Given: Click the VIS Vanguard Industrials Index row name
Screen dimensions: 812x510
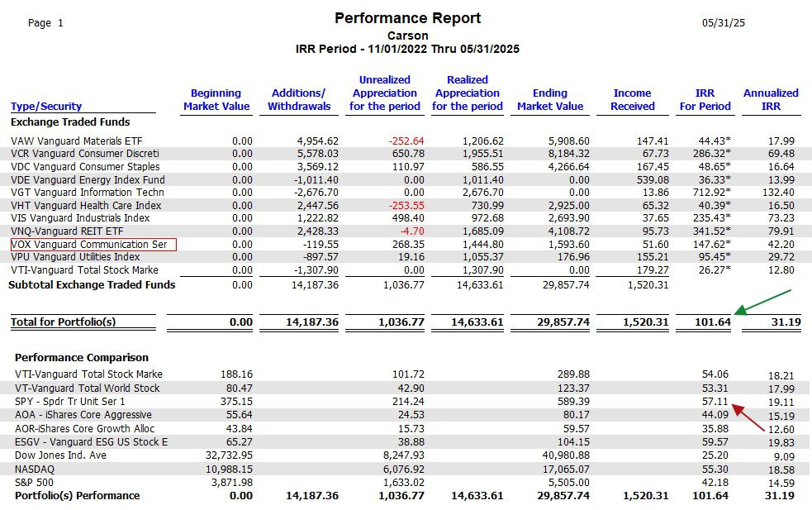Looking at the screenshot, I should [80, 218].
